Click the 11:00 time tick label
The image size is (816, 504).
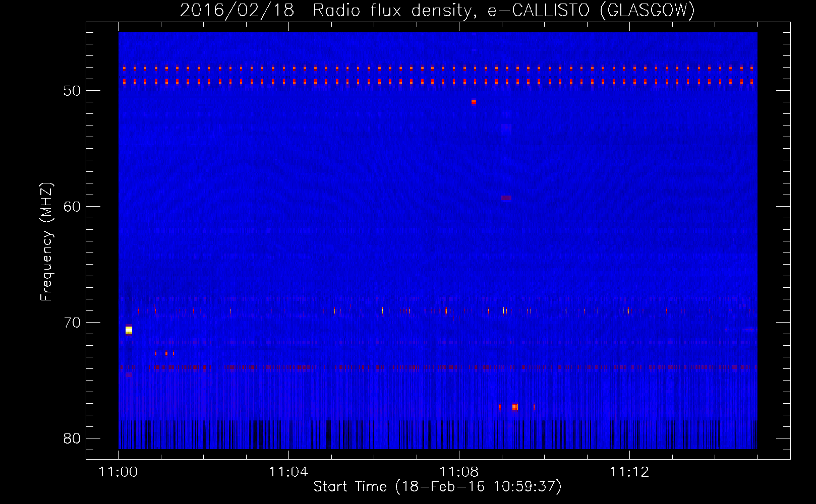click(x=119, y=472)
